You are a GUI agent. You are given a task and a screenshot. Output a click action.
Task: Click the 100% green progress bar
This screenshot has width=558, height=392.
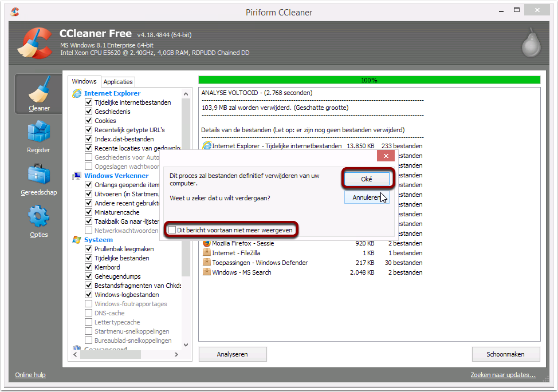(370, 80)
